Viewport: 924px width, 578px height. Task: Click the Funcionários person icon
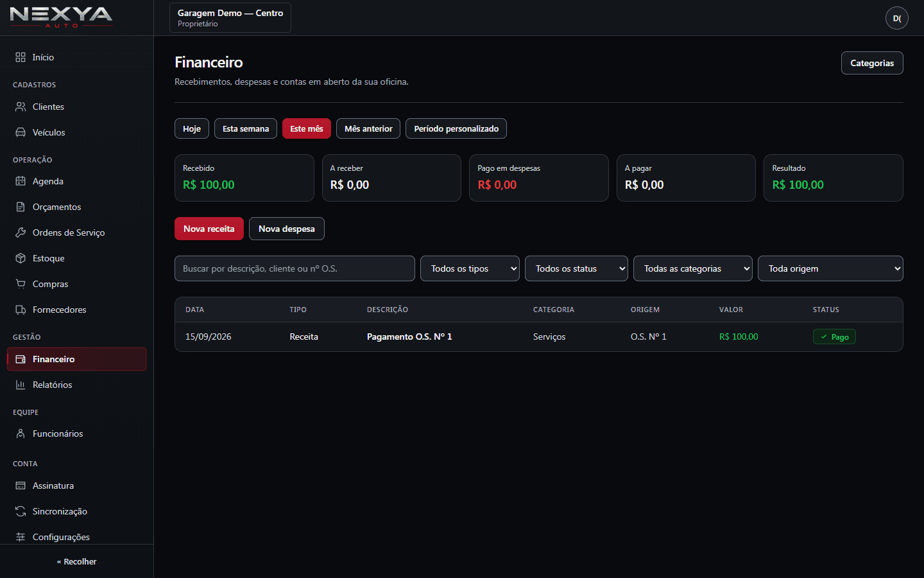click(21, 433)
